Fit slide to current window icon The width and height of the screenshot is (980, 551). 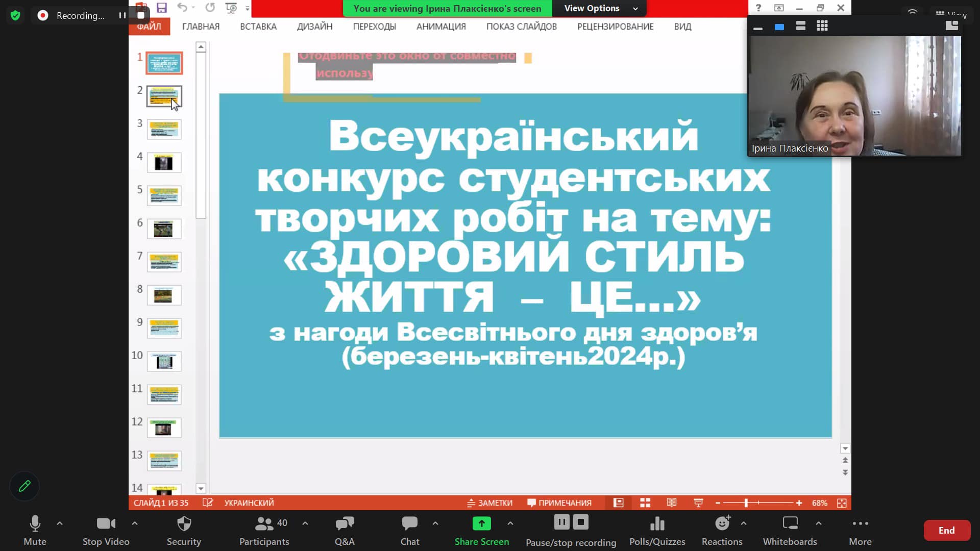(x=842, y=503)
